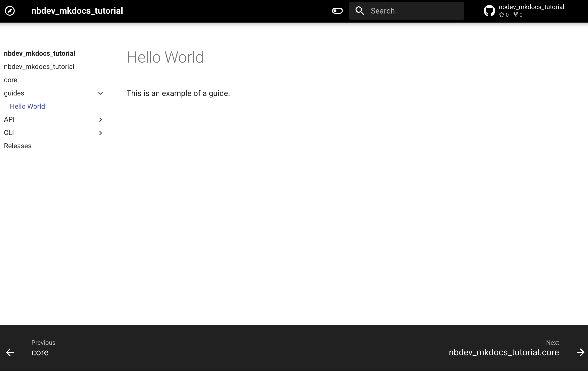The height and width of the screenshot is (371, 588).
Task: Click the magnifying glass search icon
Action: 360,11
